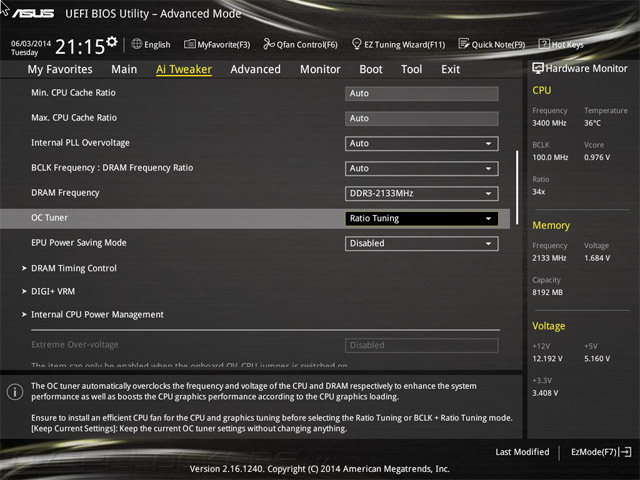Screen dimensions: 640x480
Task: Click the vertical scrollbar of settings list
Action: 517,187
